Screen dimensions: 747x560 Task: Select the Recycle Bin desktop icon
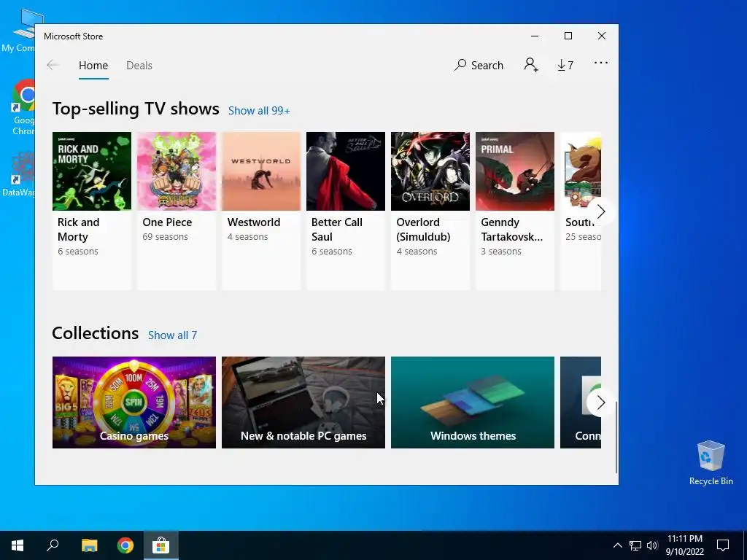711,463
